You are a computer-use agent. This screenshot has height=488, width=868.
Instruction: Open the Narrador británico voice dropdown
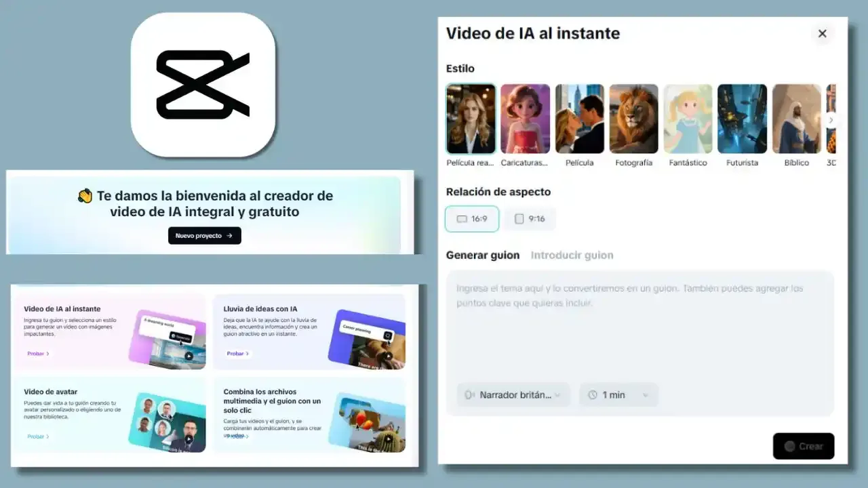(x=513, y=394)
